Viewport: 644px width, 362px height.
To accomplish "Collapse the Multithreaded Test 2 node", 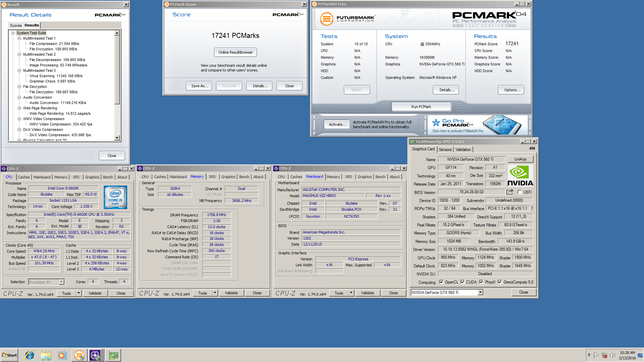I will [x=19, y=54].
